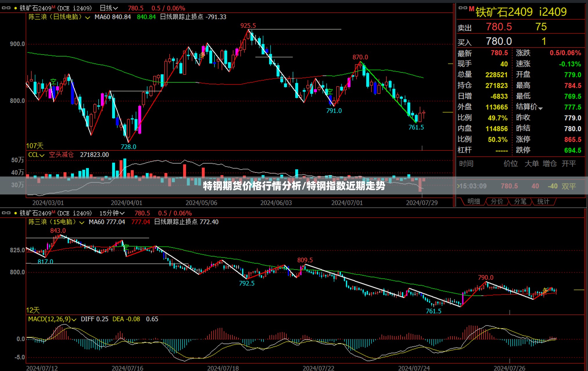The height and width of the screenshot is (371, 588).
Task: Switch to the 分价 tab
Action: (x=497, y=201)
